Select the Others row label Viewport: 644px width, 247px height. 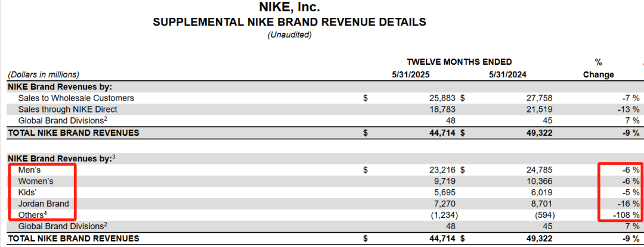pyautogui.click(x=32, y=215)
